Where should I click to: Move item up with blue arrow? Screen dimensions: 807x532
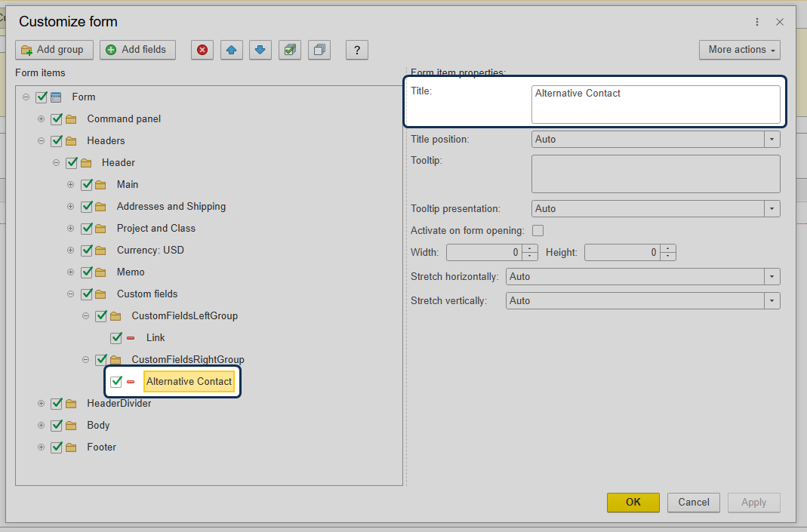(232, 50)
